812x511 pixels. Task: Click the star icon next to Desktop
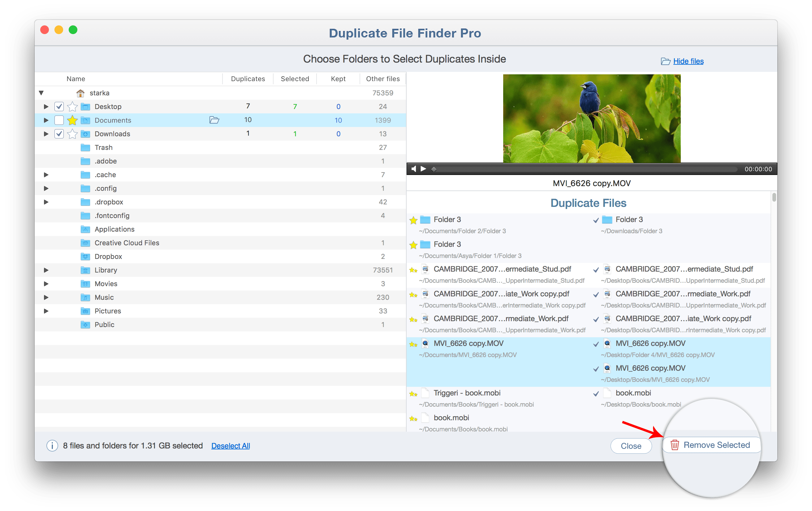[71, 106]
